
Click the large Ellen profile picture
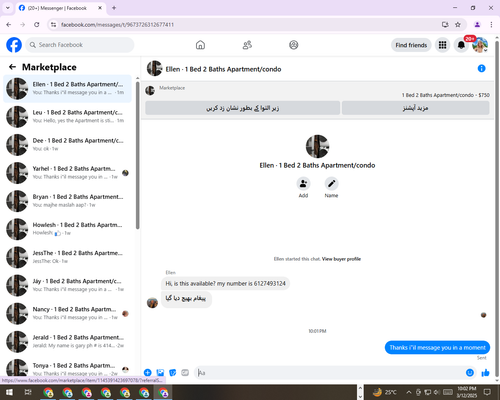[x=317, y=146]
